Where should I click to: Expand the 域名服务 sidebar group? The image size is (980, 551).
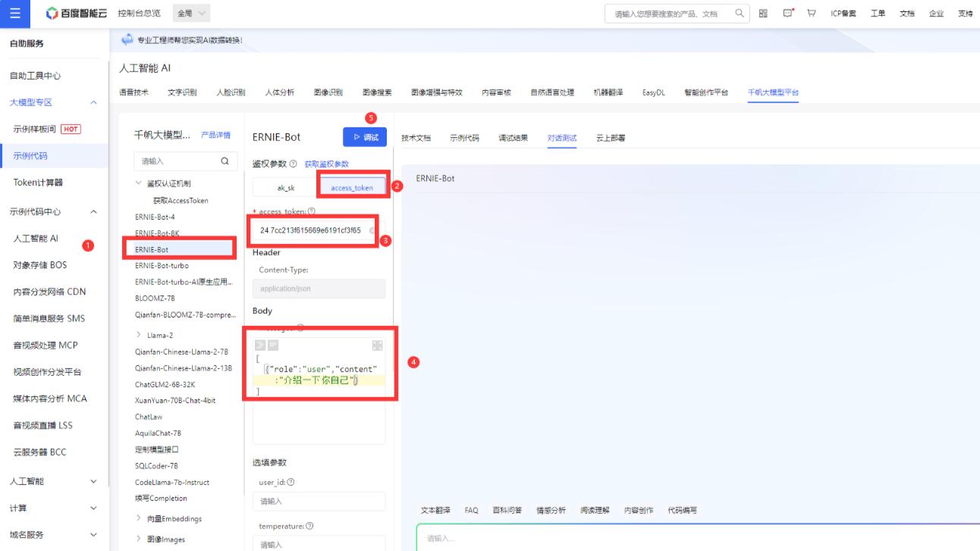(x=93, y=534)
